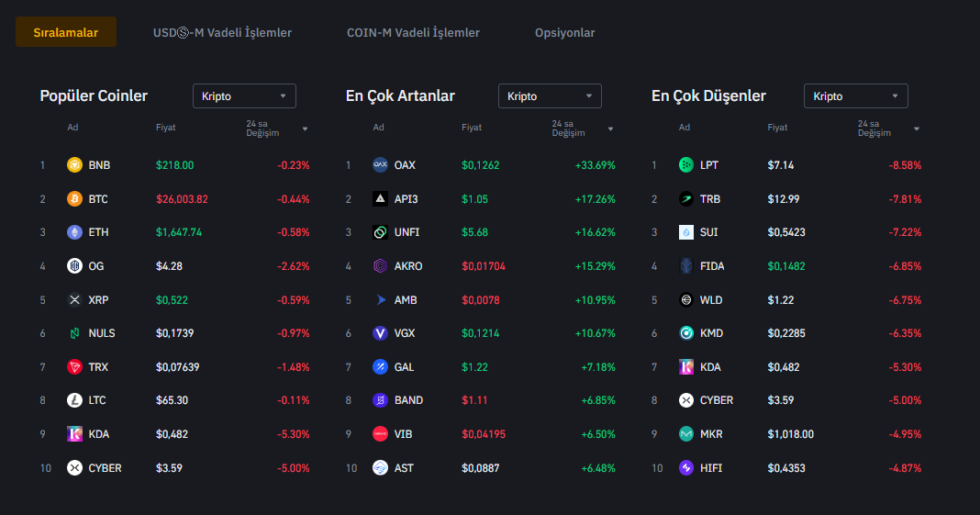This screenshot has height=515, width=980.
Task: Sort Popüler Coinler by 24 sa Değişim
Action: coord(305,129)
